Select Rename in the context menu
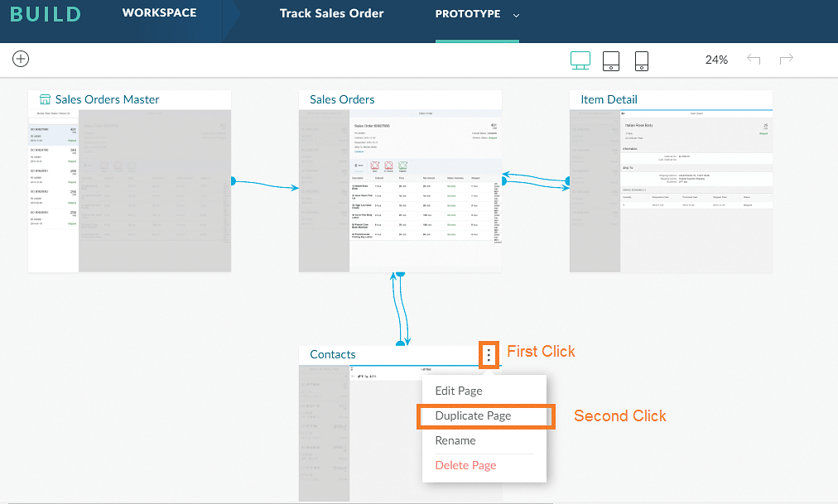This screenshot has height=504, width=838. (455, 440)
